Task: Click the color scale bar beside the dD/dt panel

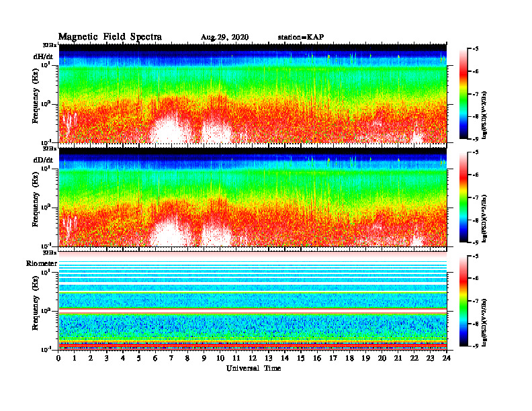Action: pyautogui.click(x=463, y=197)
